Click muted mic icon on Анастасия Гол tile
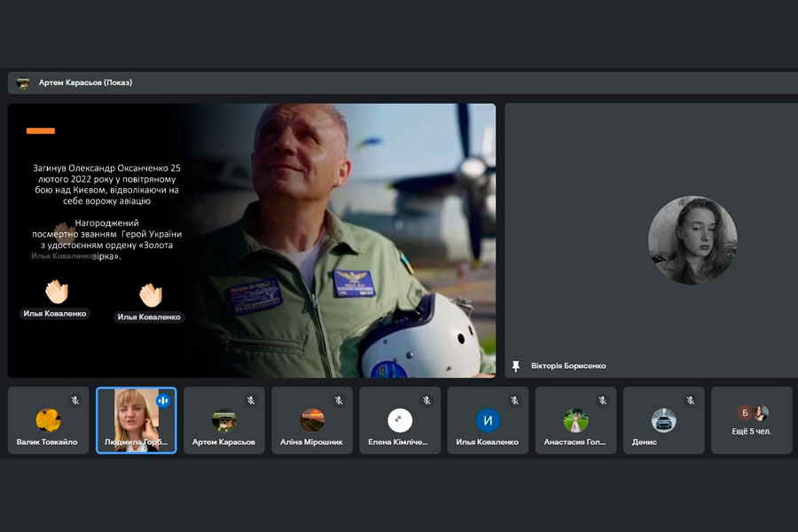 pos(602,401)
